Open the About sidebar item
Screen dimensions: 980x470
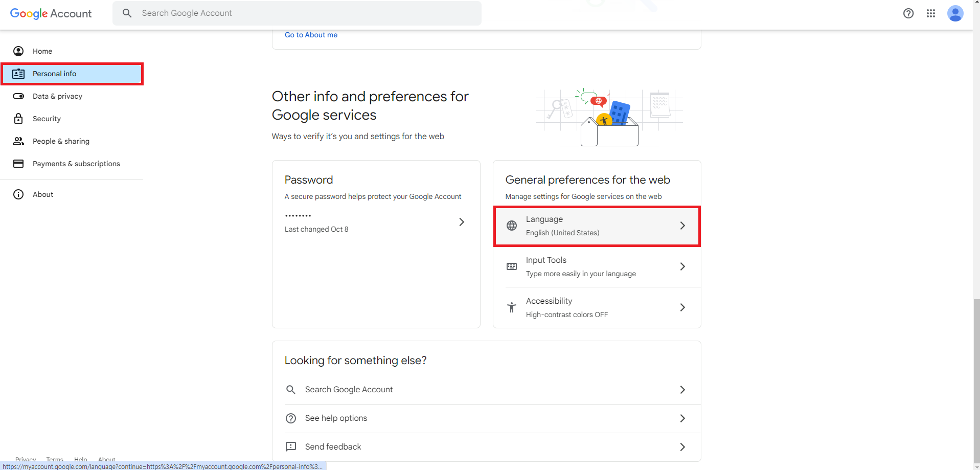(x=72, y=194)
